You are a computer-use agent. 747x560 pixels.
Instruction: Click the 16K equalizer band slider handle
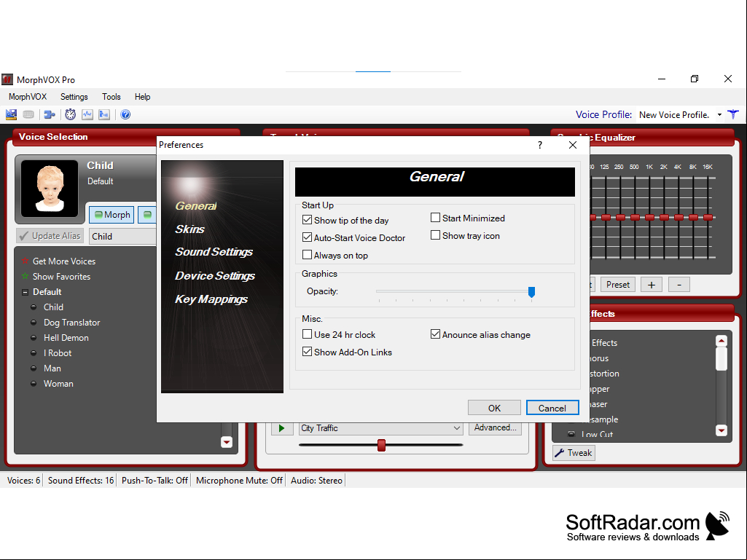coord(708,217)
